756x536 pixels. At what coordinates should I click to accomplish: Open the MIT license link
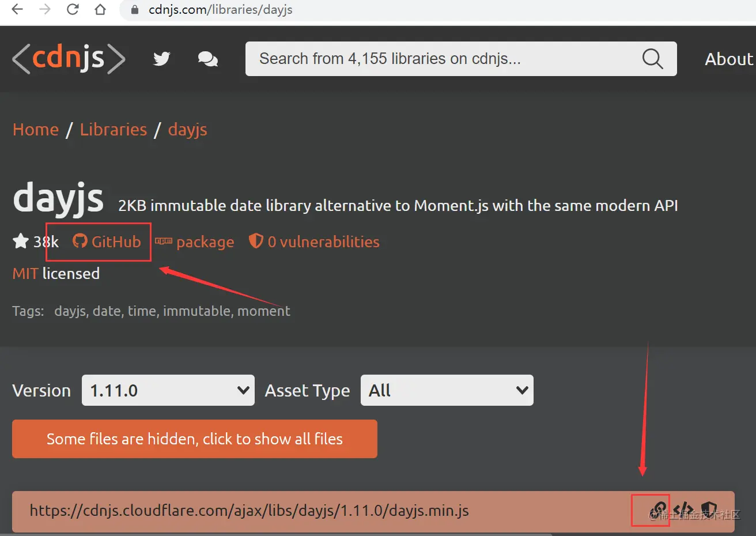25,273
